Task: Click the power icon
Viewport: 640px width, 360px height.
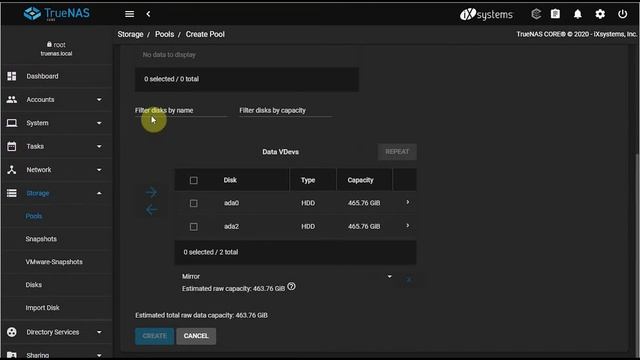Action: click(622, 14)
